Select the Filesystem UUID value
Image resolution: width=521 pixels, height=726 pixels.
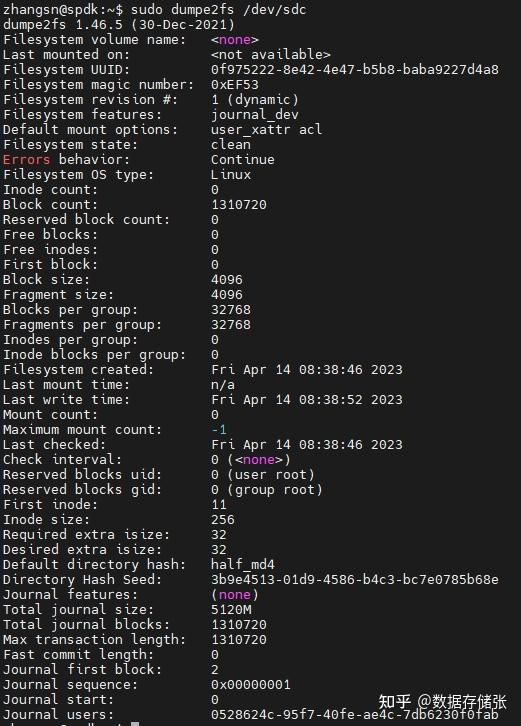click(355, 69)
